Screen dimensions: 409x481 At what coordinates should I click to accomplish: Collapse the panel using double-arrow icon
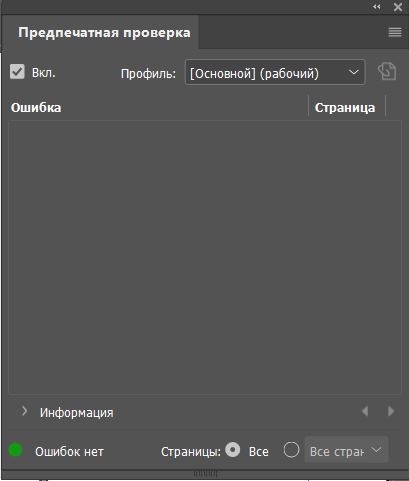377,7
